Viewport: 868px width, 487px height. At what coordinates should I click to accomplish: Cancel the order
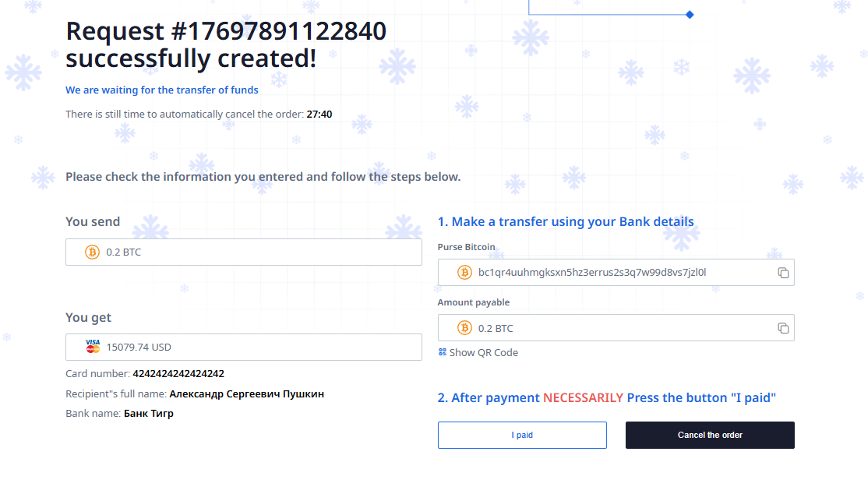pyautogui.click(x=710, y=435)
